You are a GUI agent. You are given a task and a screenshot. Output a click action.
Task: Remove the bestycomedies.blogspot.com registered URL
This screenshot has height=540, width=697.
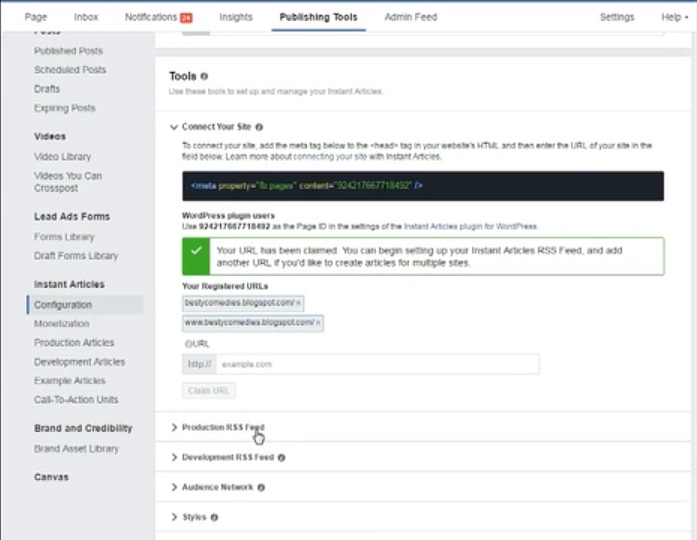point(299,303)
